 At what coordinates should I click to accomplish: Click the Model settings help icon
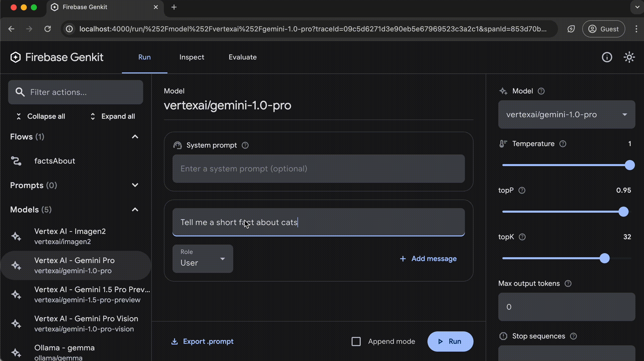[541, 91]
